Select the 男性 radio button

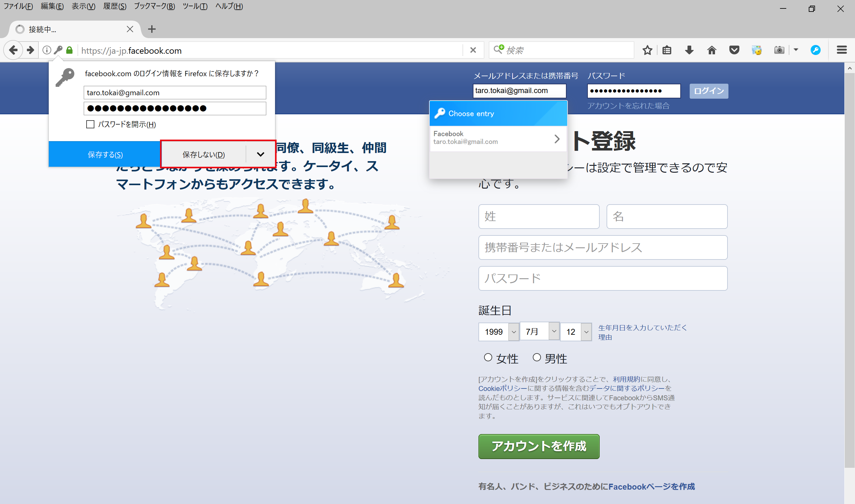coord(537,358)
